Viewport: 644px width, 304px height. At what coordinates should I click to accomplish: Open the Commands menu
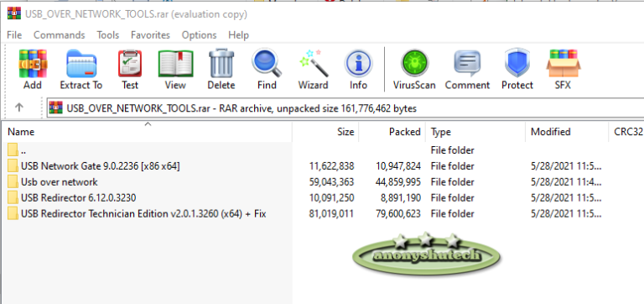60,35
